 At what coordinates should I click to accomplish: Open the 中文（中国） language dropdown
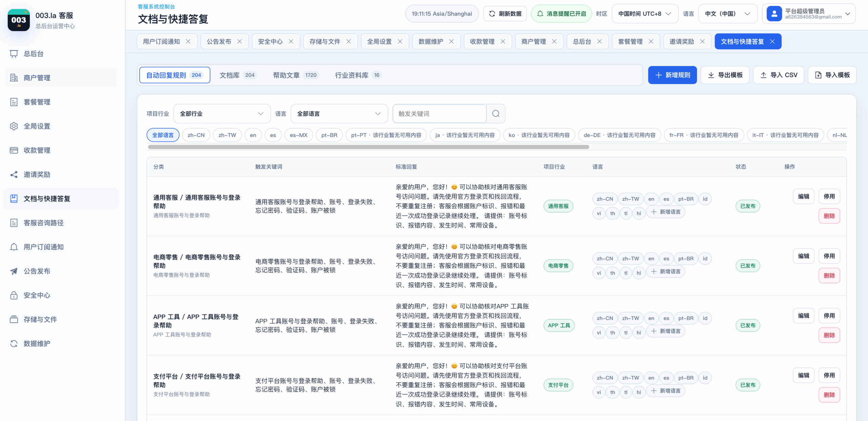coord(728,14)
